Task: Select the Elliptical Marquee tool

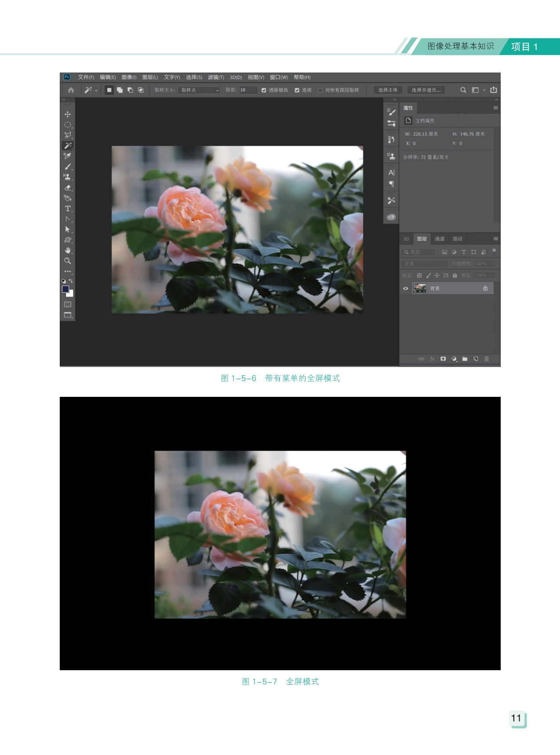Action: tap(68, 125)
